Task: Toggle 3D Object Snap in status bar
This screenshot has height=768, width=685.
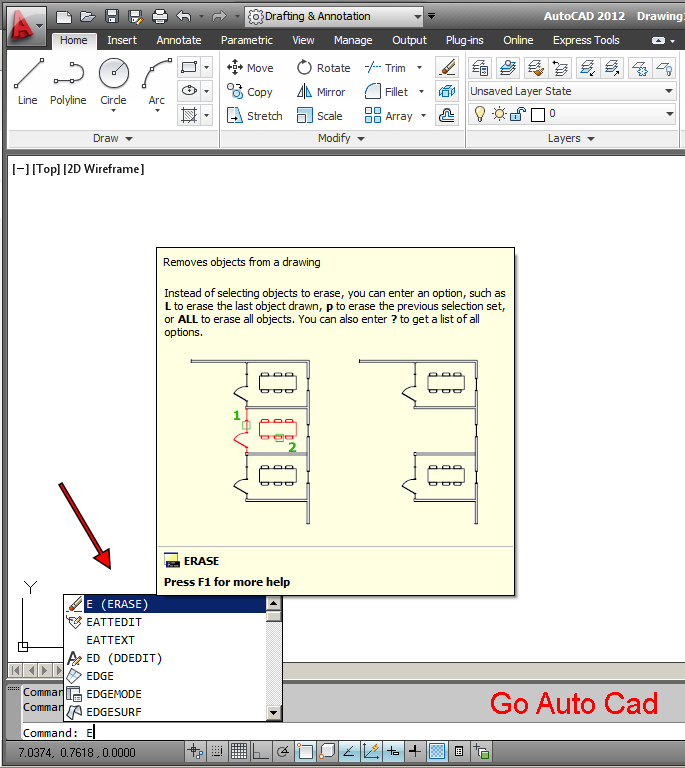Action: (x=327, y=751)
